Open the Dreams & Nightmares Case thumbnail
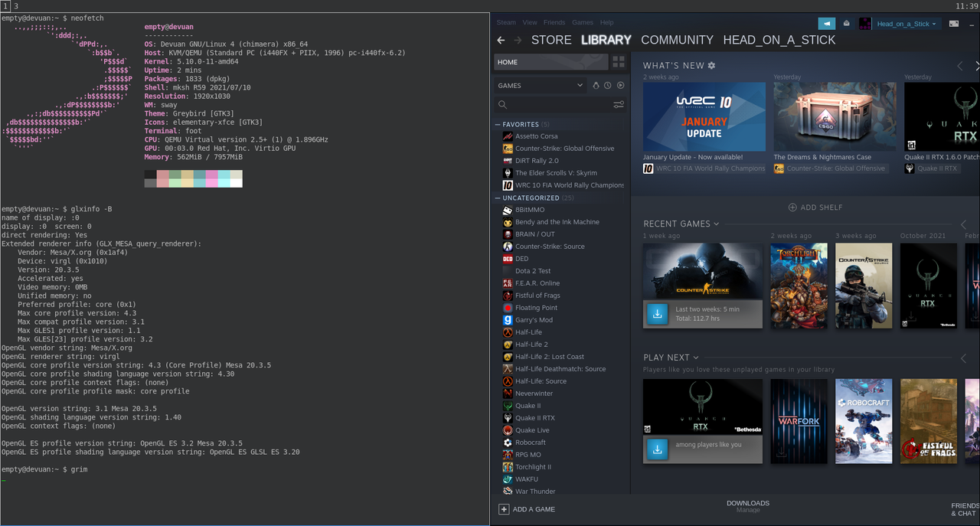This screenshot has width=980, height=526. coord(835,117)
